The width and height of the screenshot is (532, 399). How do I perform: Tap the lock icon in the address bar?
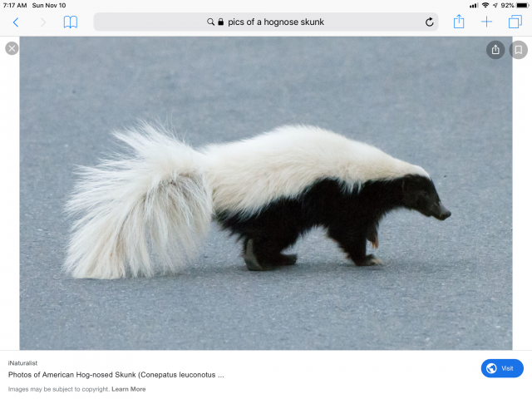[x=221, y=22]
